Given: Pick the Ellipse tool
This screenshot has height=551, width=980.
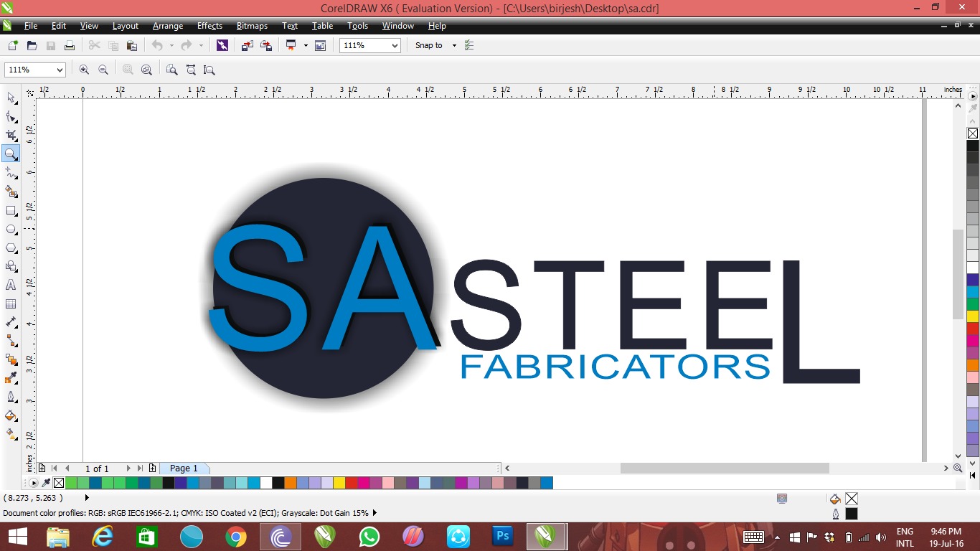Looking at the screenshot, I should (11, 230).
